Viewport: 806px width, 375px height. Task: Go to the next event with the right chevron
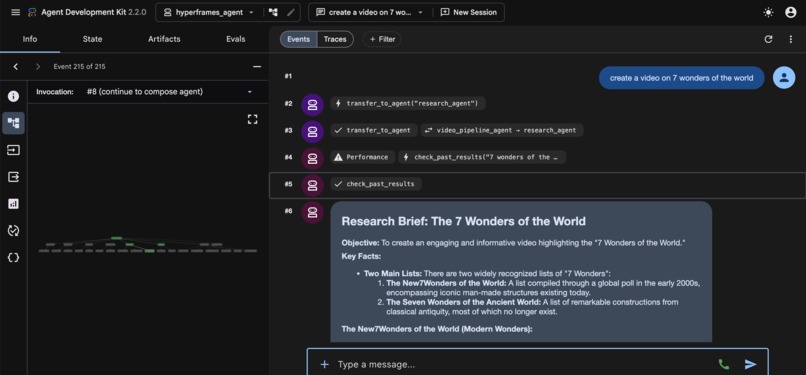38,67
